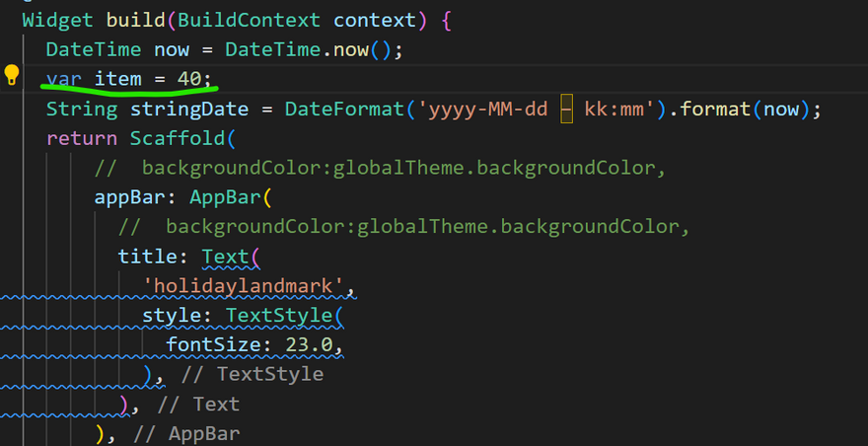868x446 pixels.
Task: Click the highlighted dash in the date pattern
Action: [566, 109]
